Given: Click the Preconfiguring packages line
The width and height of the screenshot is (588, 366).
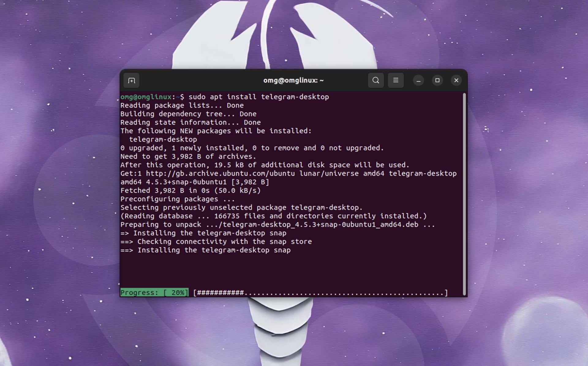Looking at the screenshot, I should (178, 199).
